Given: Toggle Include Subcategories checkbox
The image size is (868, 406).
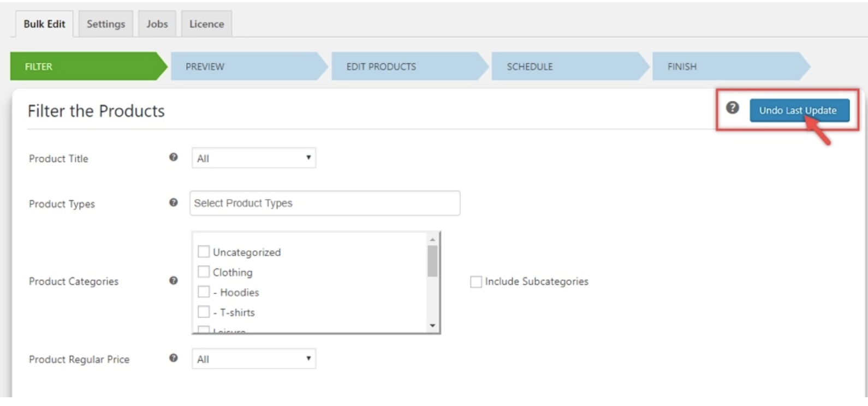Looking at the screenshot, I should pyautogui.click(x=476, y=282).
